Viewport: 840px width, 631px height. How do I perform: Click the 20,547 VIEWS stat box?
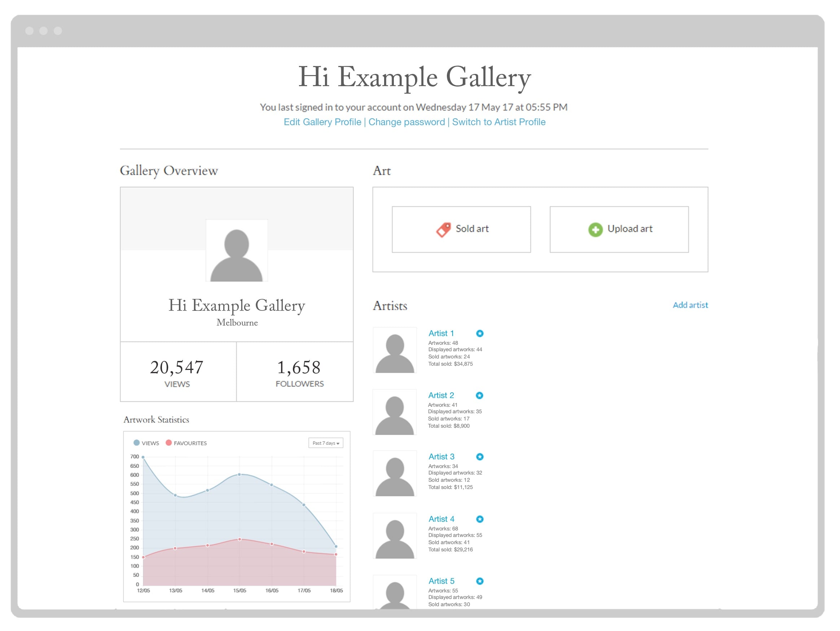pyautogui.click(x=178, y=372)
